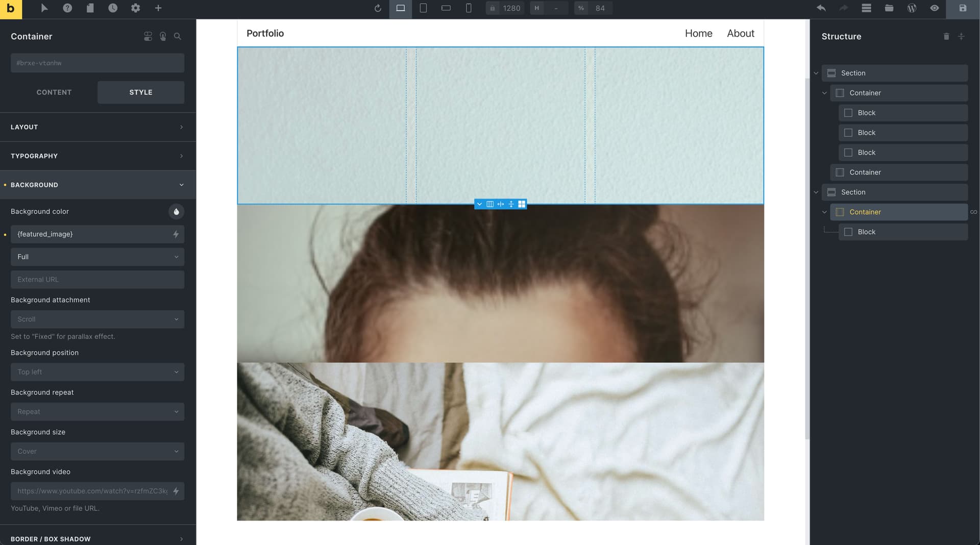Select the first Block in Structure
980x545 pixels.
click(x=903, y=113)
